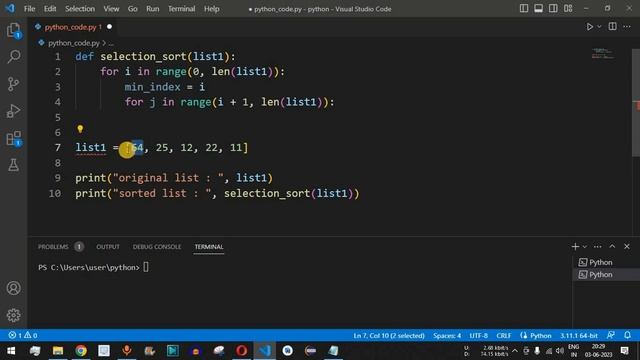
Task: Open the Help menu
Action: pos(211,9)
